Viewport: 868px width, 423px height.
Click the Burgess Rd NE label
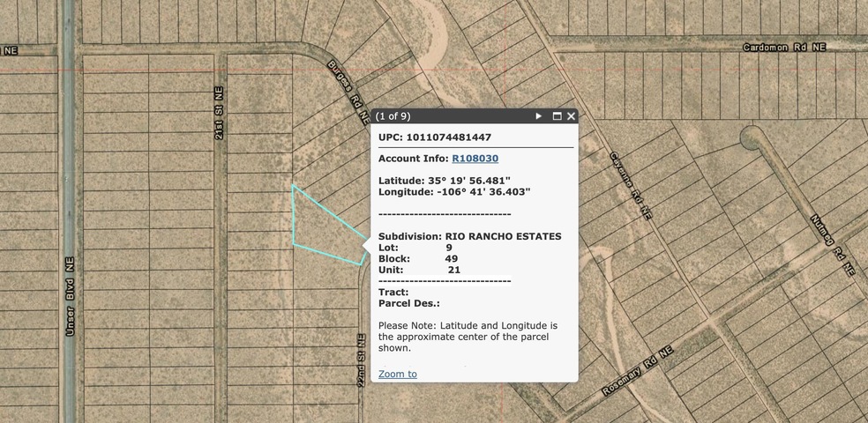345,91
